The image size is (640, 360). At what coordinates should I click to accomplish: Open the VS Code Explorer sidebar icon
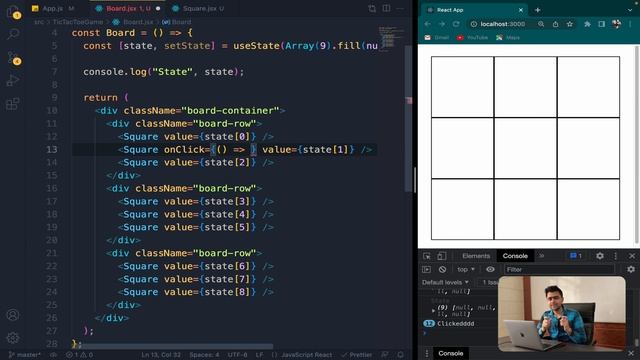pos(13,11)
